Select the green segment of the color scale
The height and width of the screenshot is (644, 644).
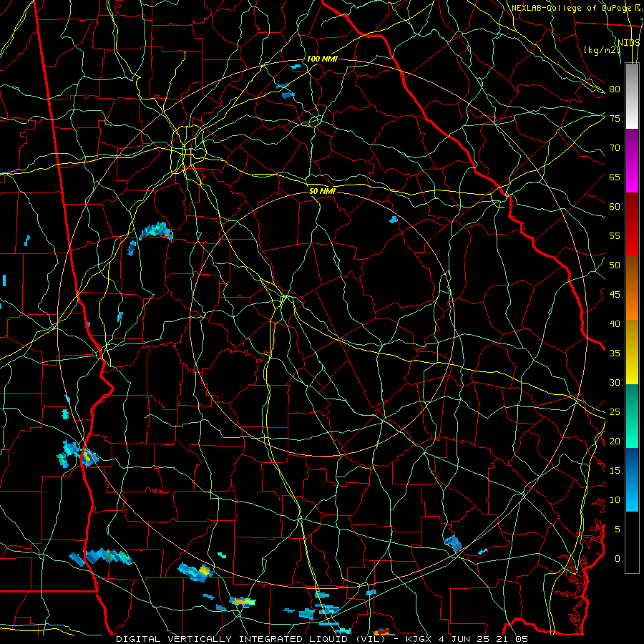(x=632, y=416)
